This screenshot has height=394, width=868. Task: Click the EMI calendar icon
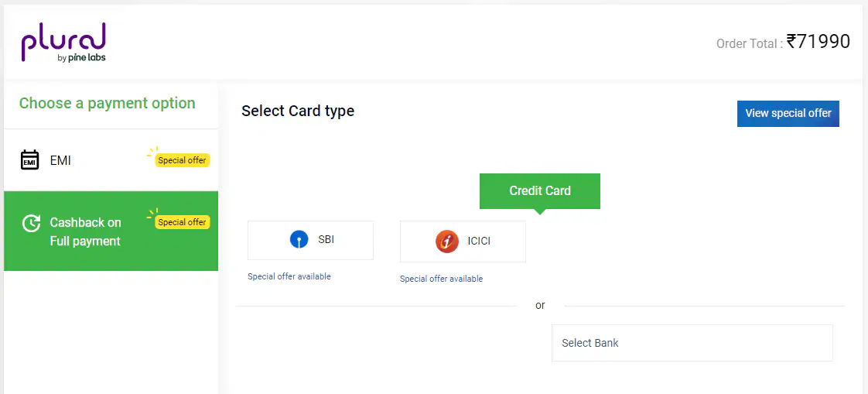pyautogui.click(x=29, y=160)
